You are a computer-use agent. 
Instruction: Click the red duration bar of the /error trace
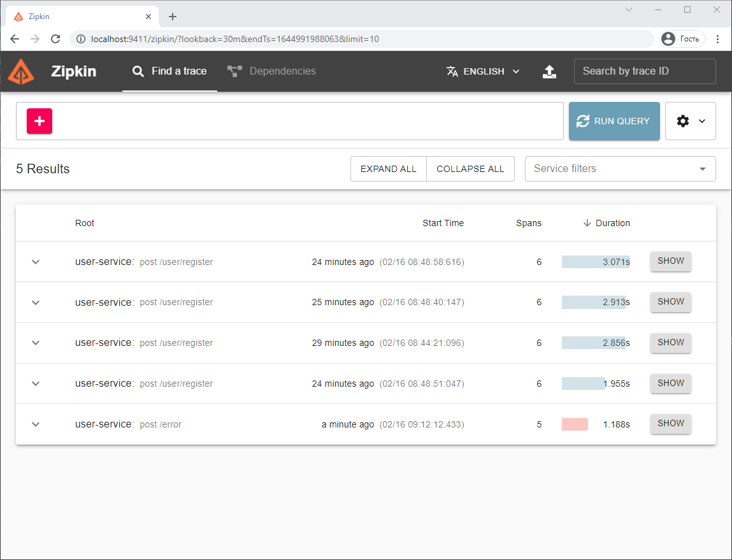click(575, 424)
